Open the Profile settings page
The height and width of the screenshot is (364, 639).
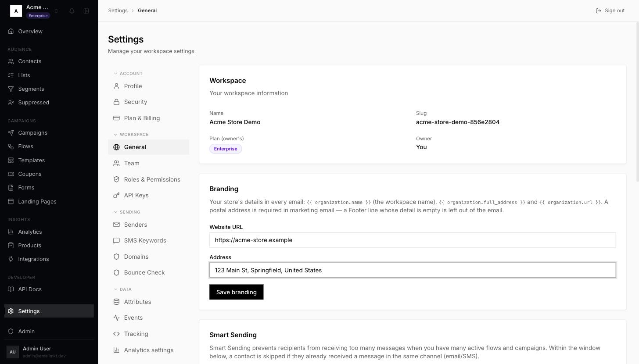pos(148,86)
